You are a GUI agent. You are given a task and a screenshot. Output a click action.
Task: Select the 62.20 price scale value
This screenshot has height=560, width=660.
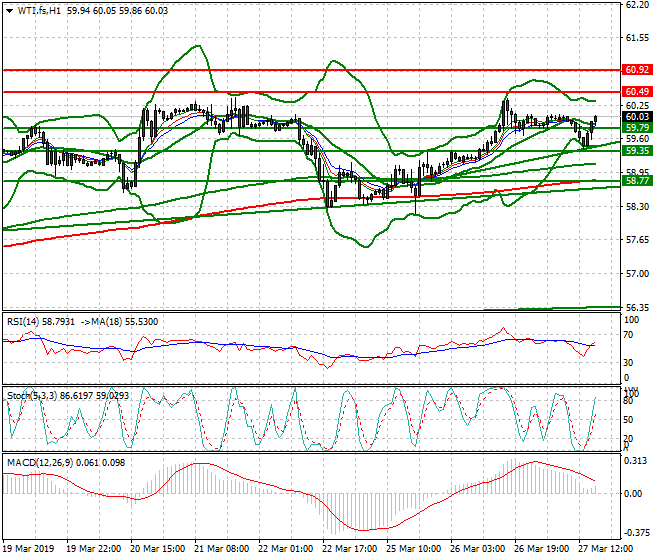click(x=637, y=5)
